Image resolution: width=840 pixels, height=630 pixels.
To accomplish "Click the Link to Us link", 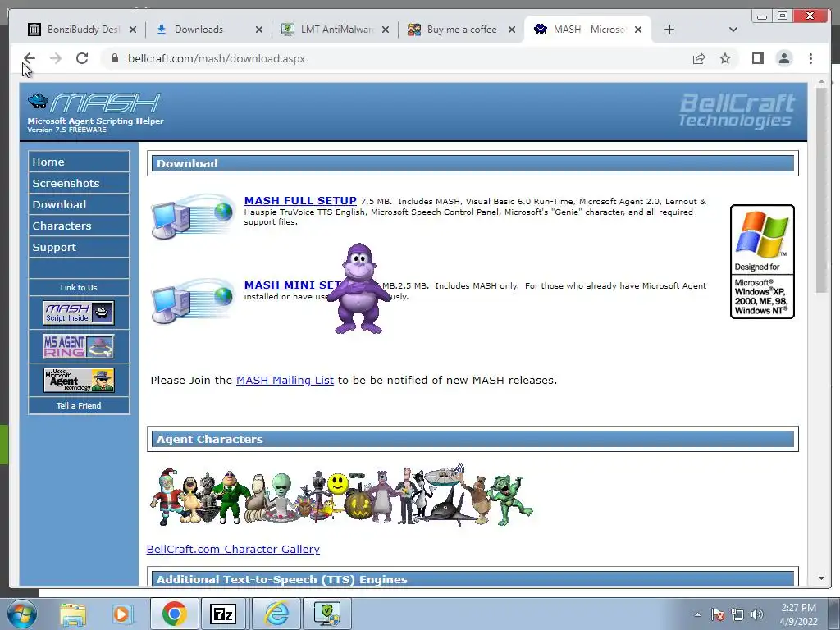I will [x=79, y=288].
